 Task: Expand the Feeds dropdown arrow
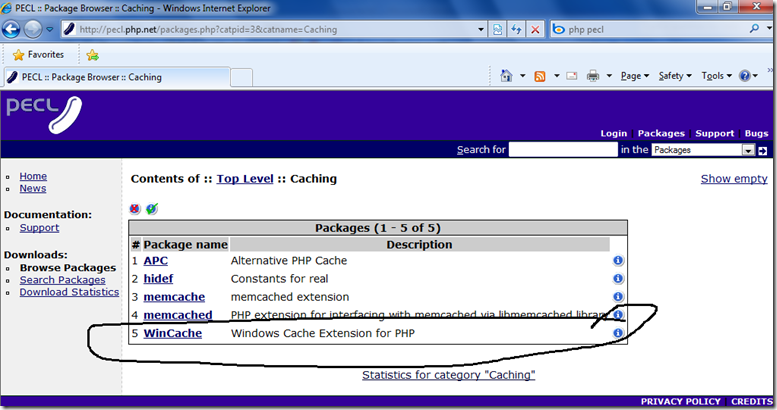click(x=556, y=76)
